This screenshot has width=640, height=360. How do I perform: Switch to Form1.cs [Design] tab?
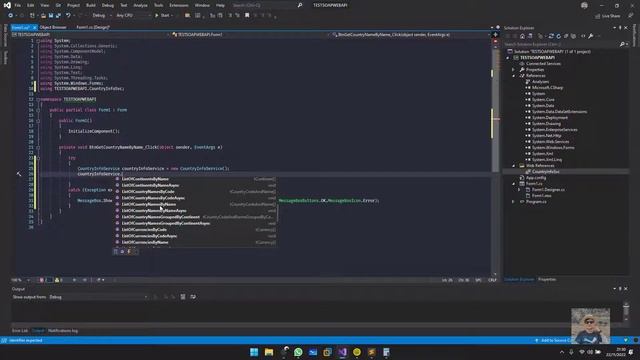93,27
